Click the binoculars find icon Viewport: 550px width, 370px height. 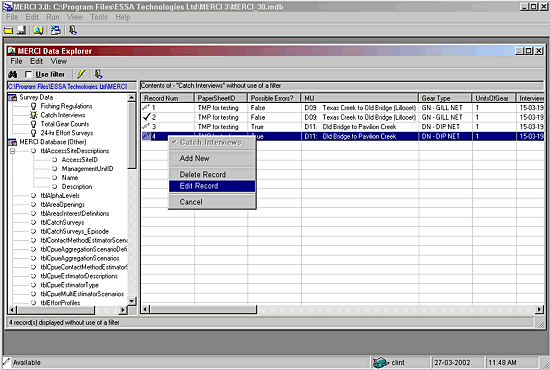(13, 74)
